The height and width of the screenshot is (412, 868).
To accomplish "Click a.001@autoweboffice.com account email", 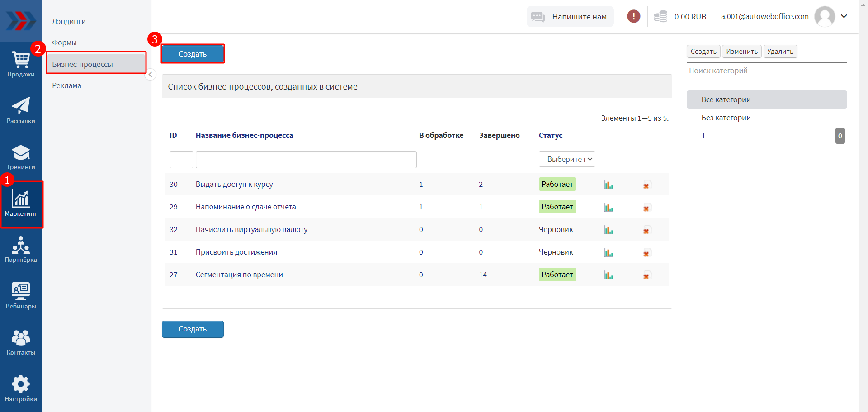I will (x=764, y=16).
